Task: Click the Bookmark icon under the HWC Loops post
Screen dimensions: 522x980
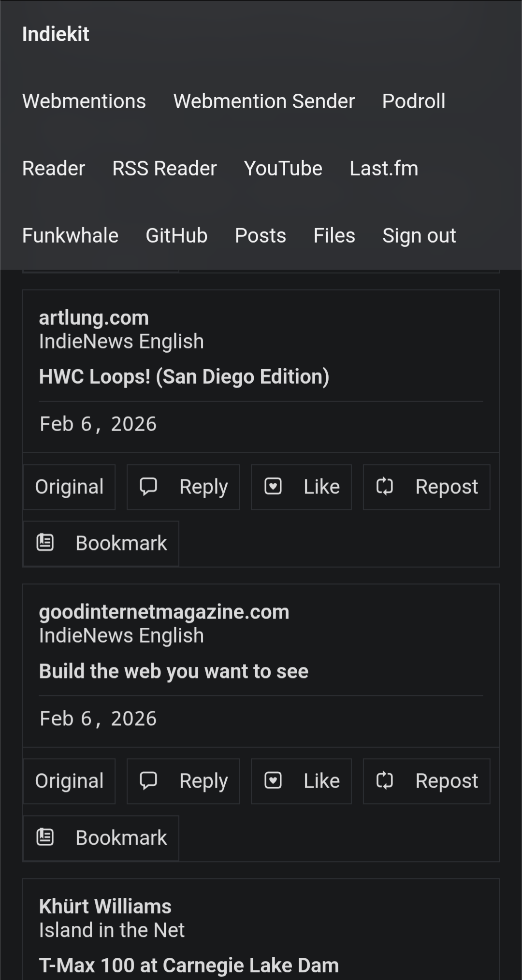Action: 45,543
